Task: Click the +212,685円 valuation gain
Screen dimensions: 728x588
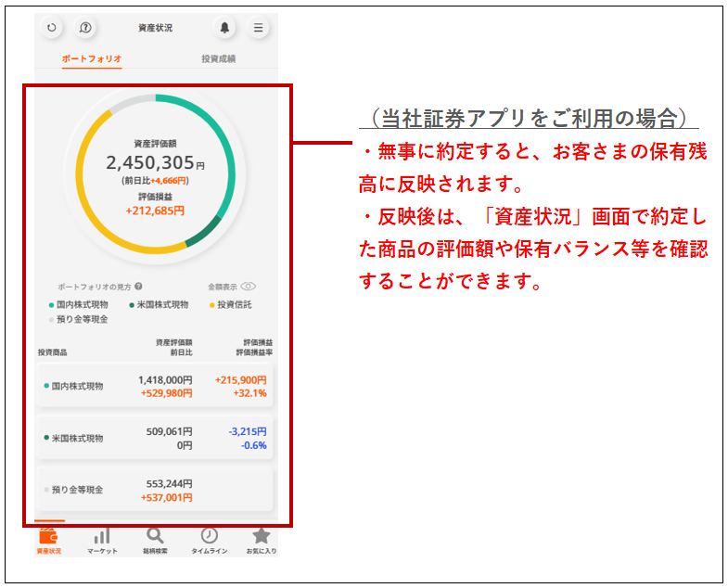Action: (155, 211)
